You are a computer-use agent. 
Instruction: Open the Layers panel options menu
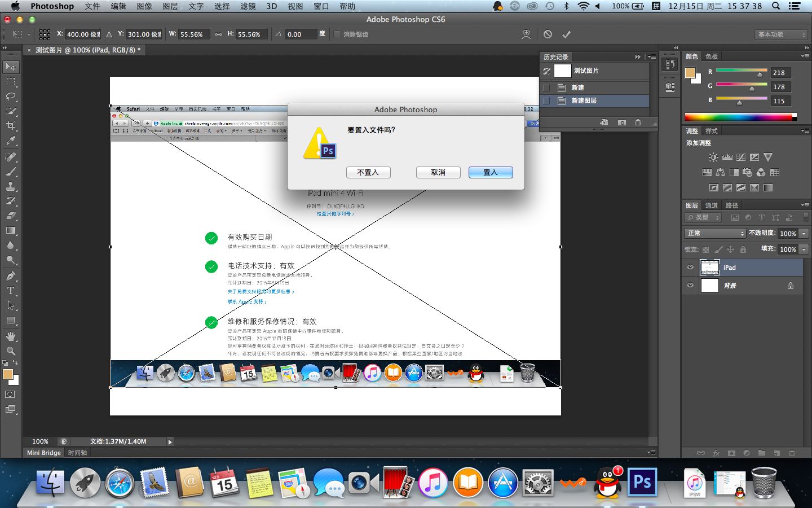[x=805, y=205]
